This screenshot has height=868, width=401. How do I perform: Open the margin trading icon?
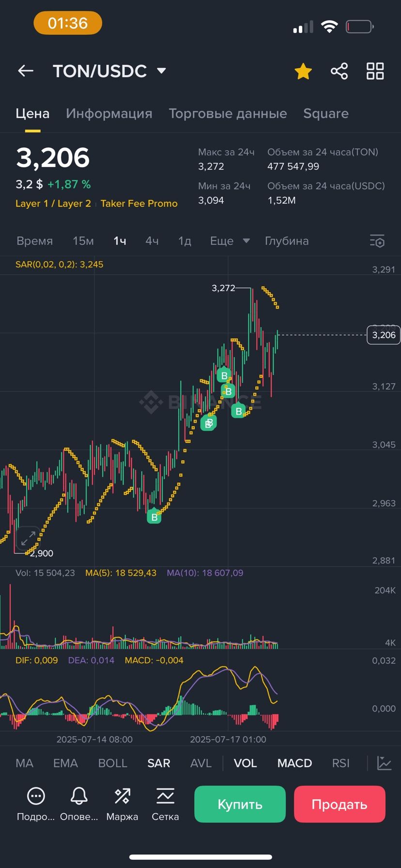pyautogui.click(x=122, y=796)
